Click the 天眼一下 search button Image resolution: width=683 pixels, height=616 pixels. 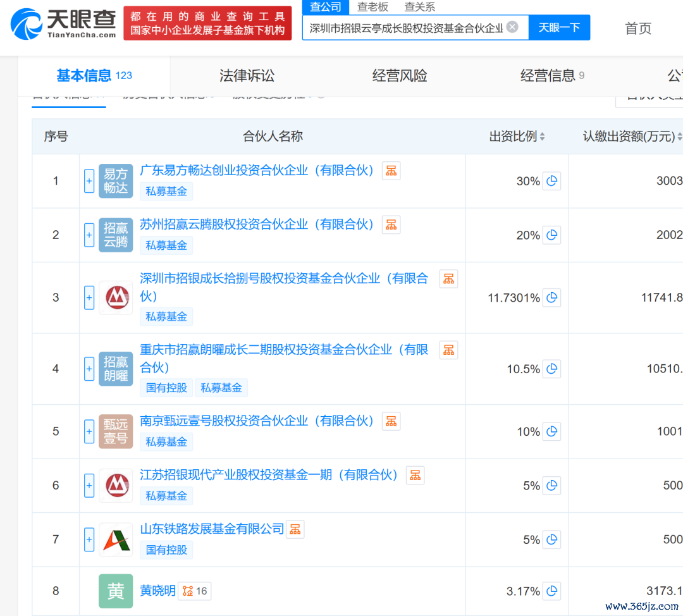pyautogui.click(x=559, y=27)
